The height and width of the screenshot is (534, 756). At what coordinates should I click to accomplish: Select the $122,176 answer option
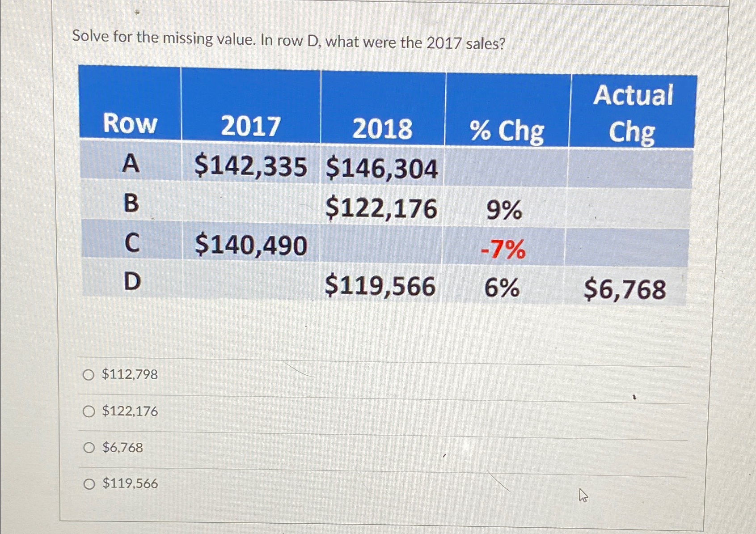pyautogui.click(x=89, y=412)
